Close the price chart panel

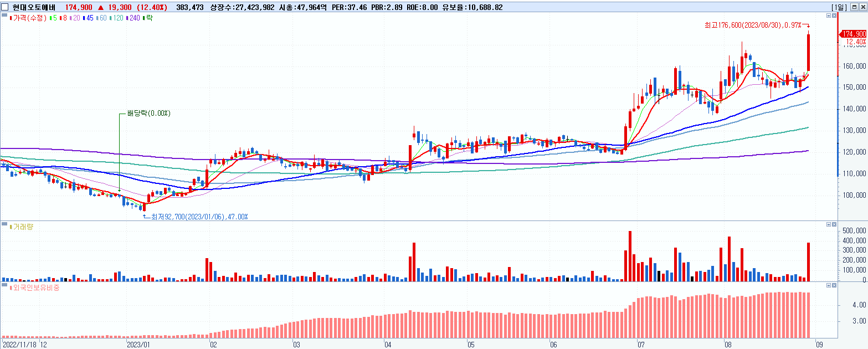(835, 16)
